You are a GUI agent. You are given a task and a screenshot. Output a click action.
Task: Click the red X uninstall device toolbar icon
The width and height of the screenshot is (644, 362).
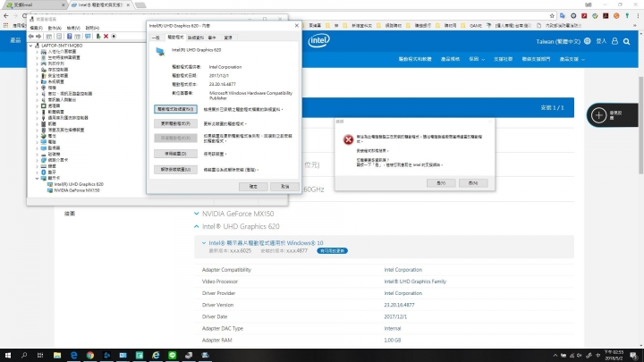click(106, 37)
